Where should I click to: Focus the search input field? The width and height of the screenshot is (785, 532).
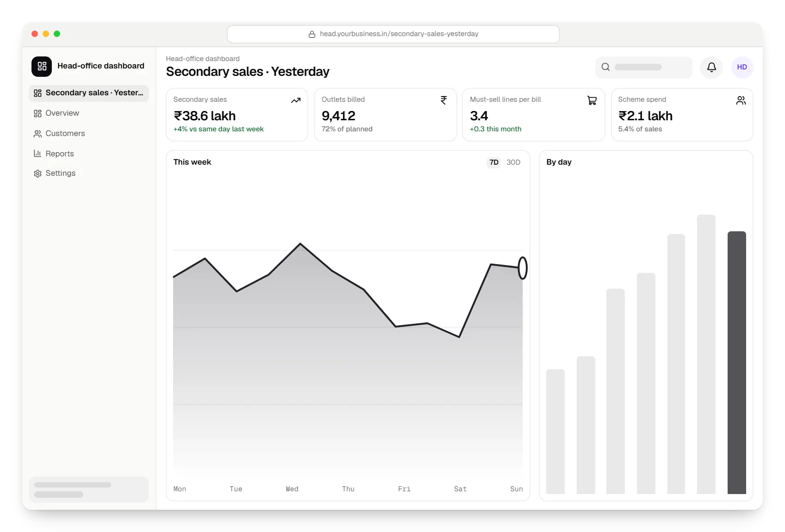pyautogui.click(x=644, y=67)
